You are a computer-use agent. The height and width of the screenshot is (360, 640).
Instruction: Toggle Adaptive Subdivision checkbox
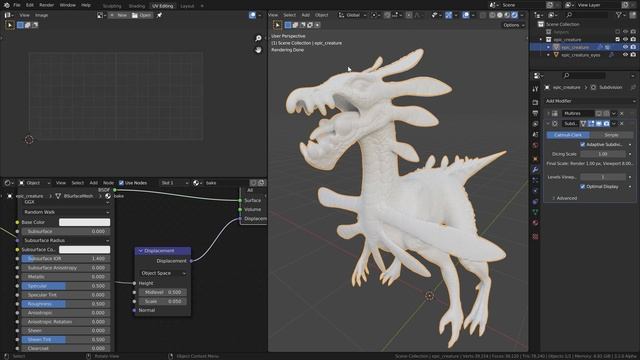[582, 144]
